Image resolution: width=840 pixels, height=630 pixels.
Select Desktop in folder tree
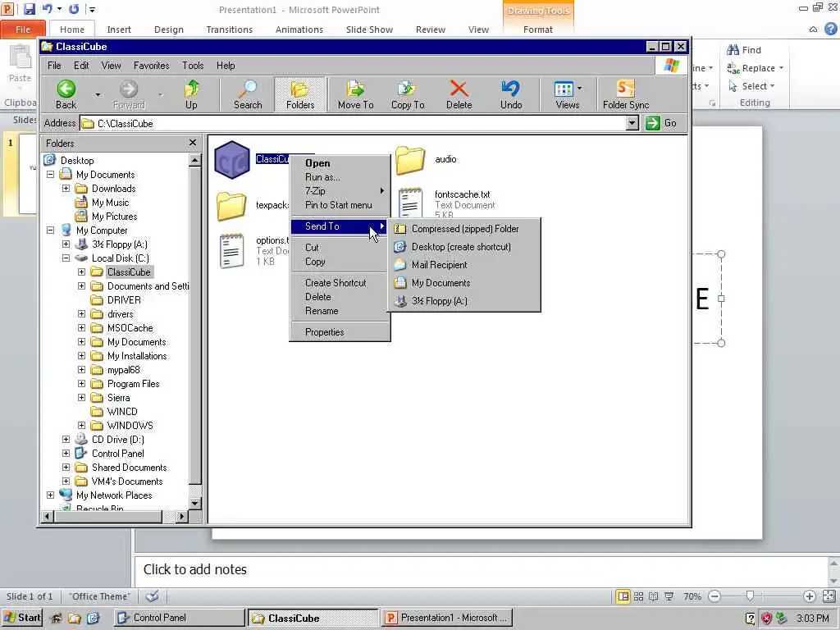[76, 161]
